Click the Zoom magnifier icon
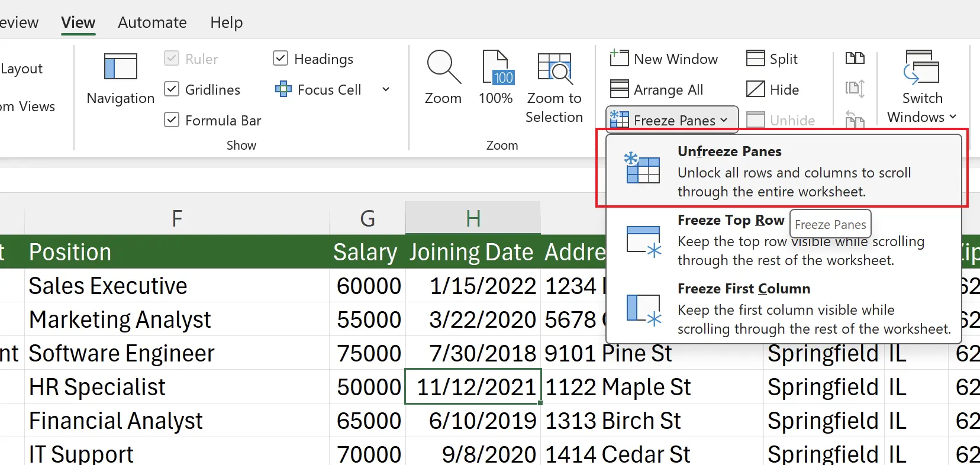The width and height of the screenshot is (980, 465). pyautogui.click(x=443, y=67)
